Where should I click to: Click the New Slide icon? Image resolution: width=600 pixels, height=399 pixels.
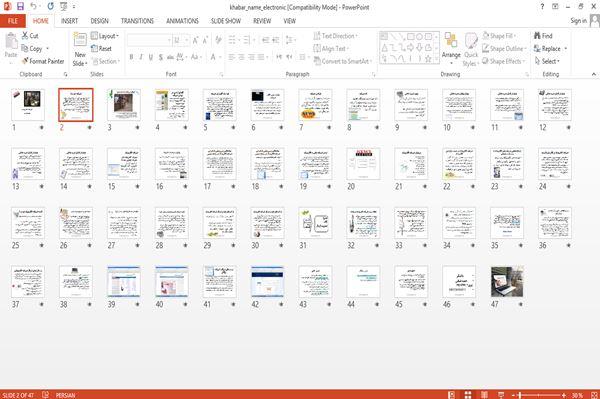[x=80, y=41]
